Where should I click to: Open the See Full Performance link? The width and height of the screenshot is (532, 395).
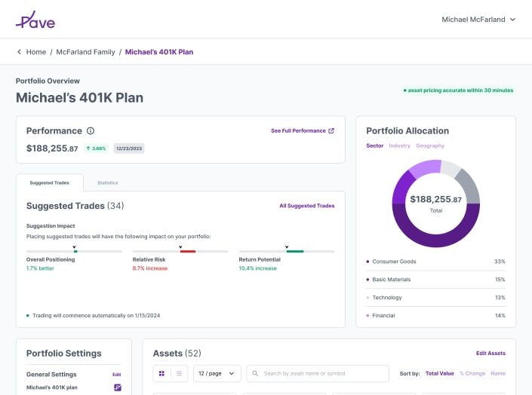coord(298,131)
